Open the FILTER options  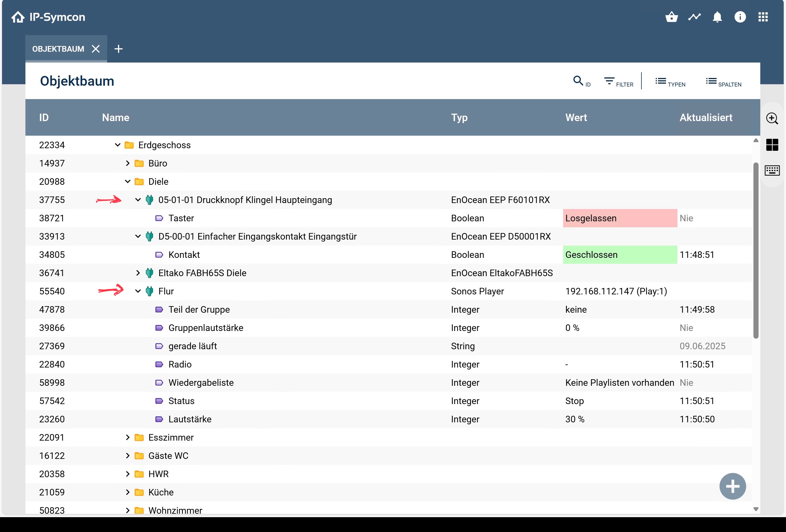(x=619, y=81)
